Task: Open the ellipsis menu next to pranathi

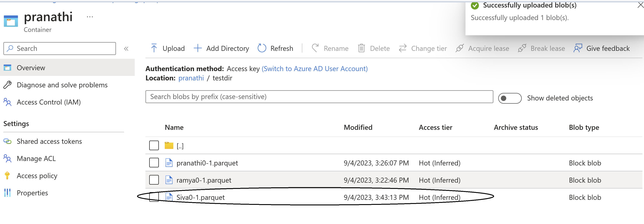Action: click(90, 17)
